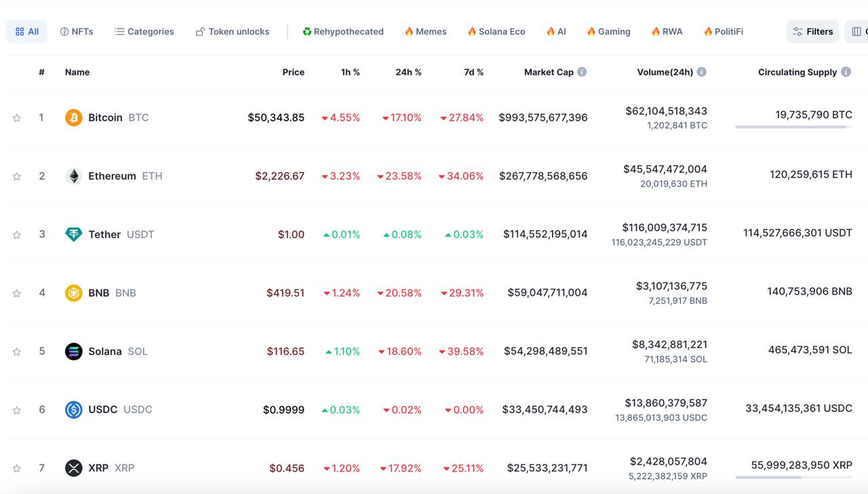
Task: Click the Market Cap info icon
Action: (x=582, y=72)
